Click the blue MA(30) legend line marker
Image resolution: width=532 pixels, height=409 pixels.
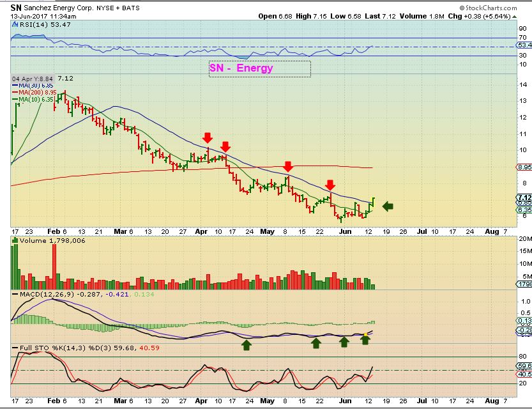[15, 86]
